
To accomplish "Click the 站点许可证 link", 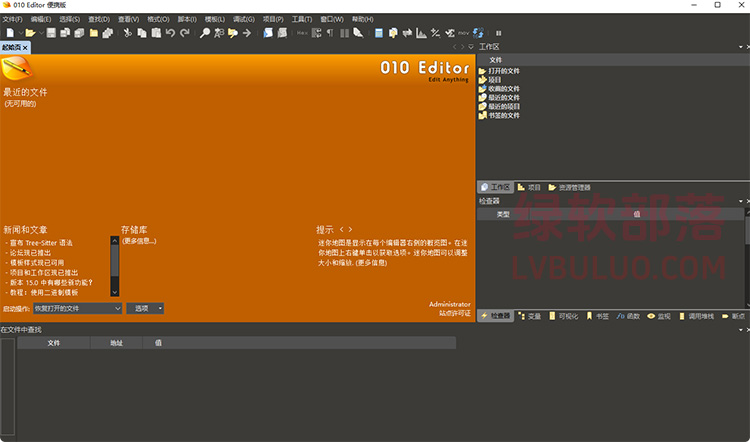I will 455,313.
